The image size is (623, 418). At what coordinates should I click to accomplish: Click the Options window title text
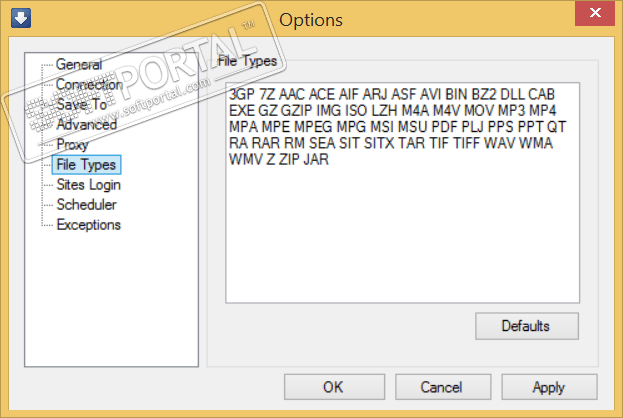tap(311, 19)
